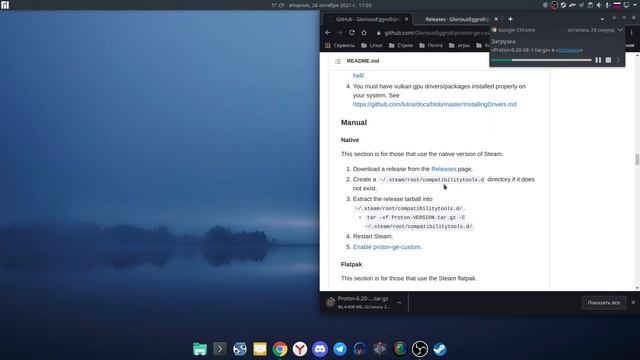Click the download progress bar in the notification
Screen dimensions: 640x360
coord(541,60)
